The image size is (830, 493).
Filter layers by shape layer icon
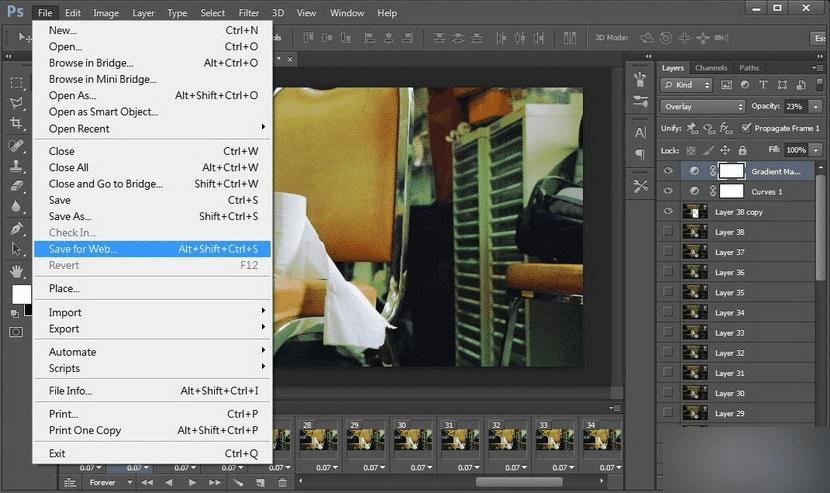tap(782, 85)
